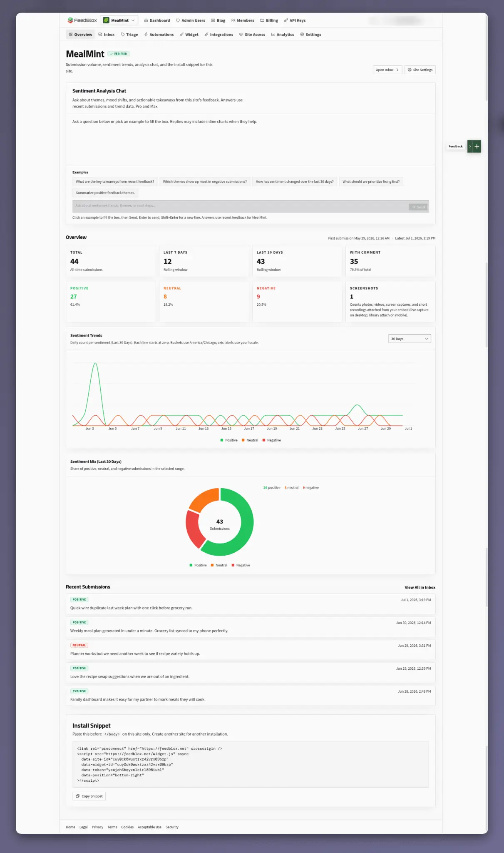Open submission 'Love the recipe swap suggestions'
This screenshot has height=853, width=504.
251,673
